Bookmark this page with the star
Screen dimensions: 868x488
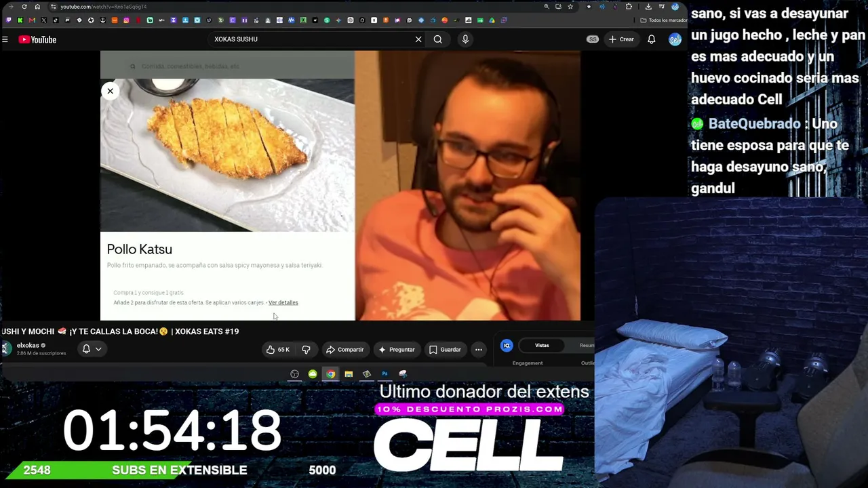pyautogui.click(x=570, y=7)
